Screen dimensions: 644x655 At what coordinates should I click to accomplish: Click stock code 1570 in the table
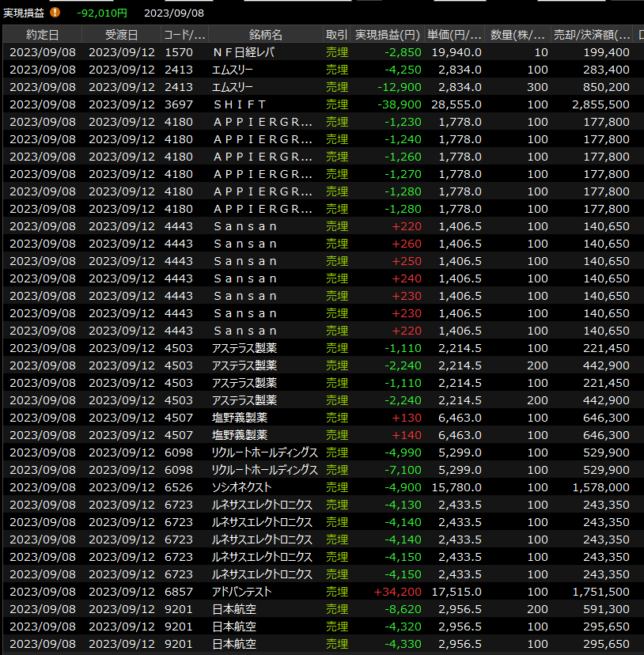click(178, 52)
